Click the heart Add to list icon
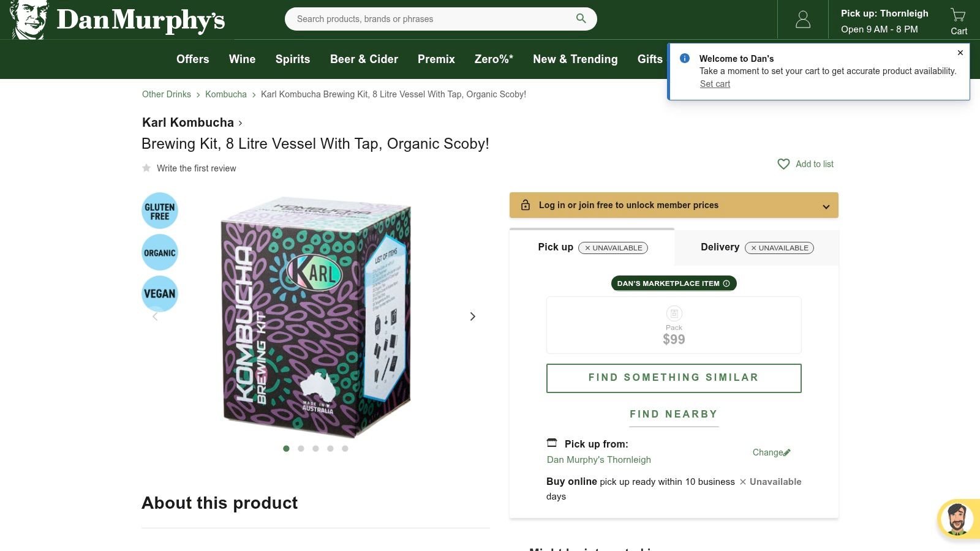Image resolution: width=980 pixels, height=551 pixels. pyautogui.click(x=783, y=164)
